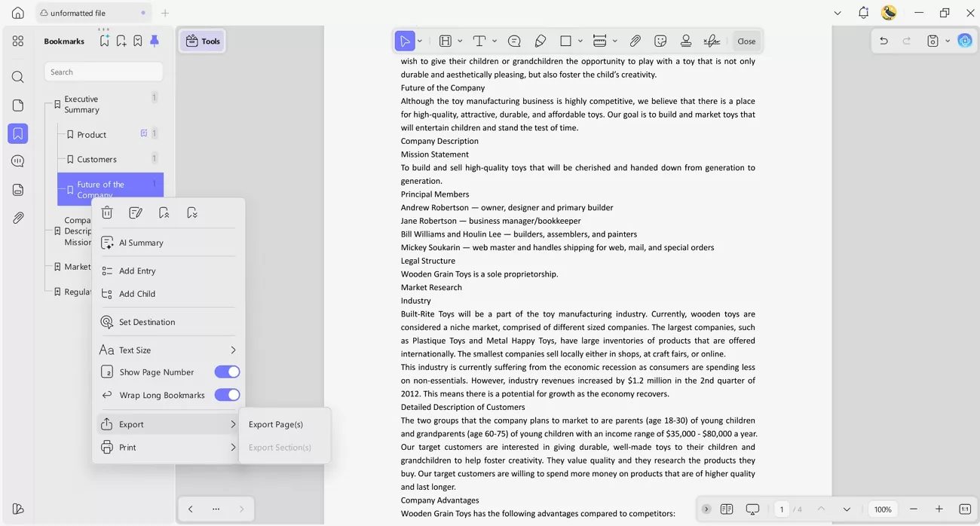Image resolution: width=980 pixels, height=526 pixels.
Task: Pin the Bookmarks panel
Action: click(x=154, y=41)
